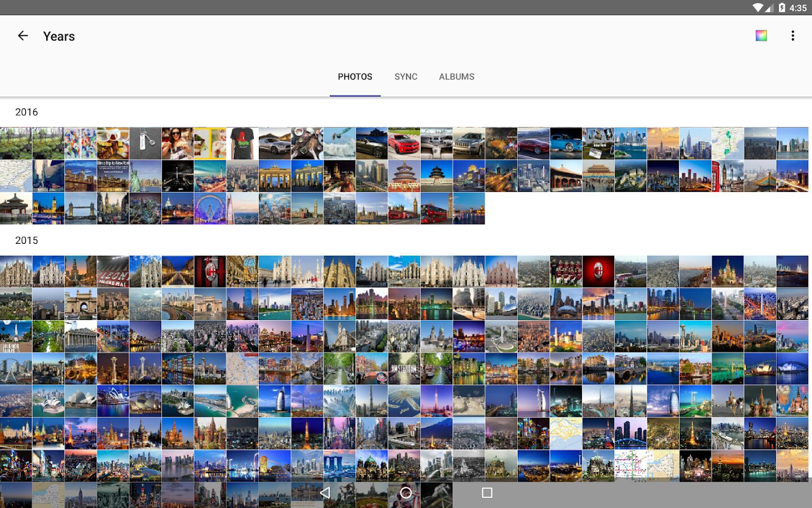This screenshot has width=812, height=508.
Task: Open the blue sports car photo
Action: [566, 143]
